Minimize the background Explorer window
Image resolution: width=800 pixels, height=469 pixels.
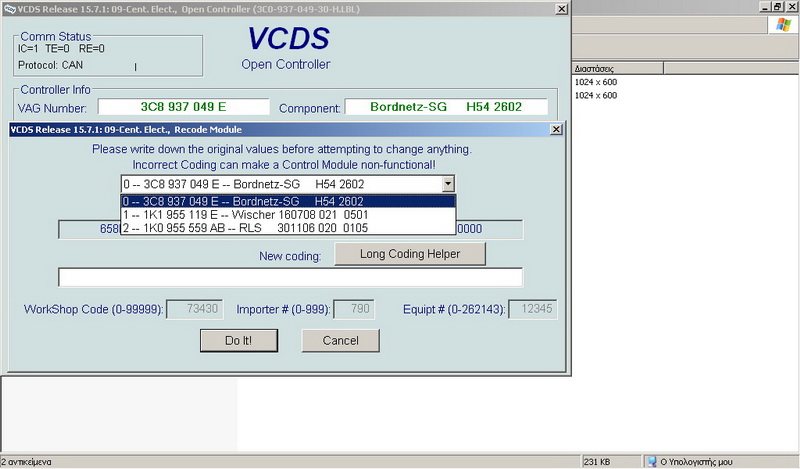pyautogui.click(x=764, y=7)
